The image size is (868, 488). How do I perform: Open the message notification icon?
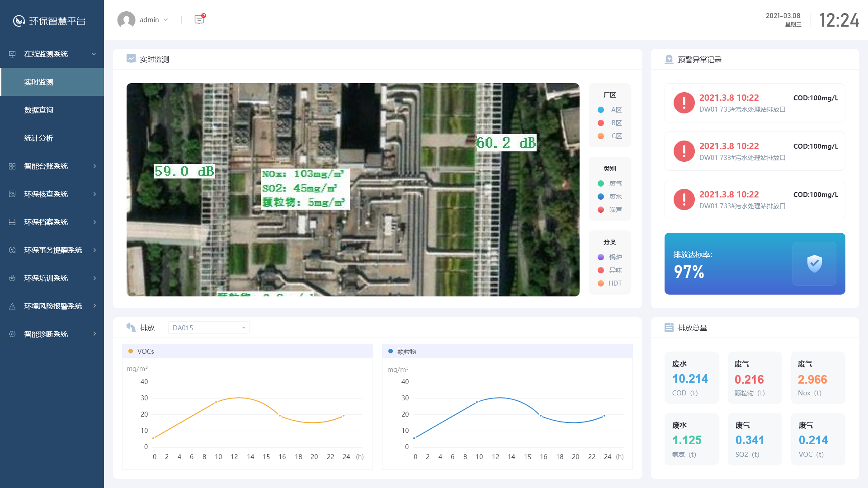(199, 19)
